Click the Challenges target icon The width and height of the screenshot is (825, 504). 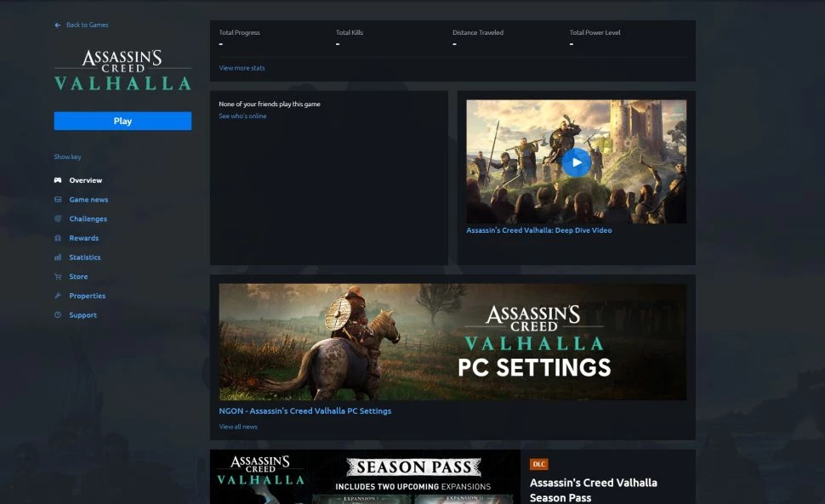(x=58, y=218)
